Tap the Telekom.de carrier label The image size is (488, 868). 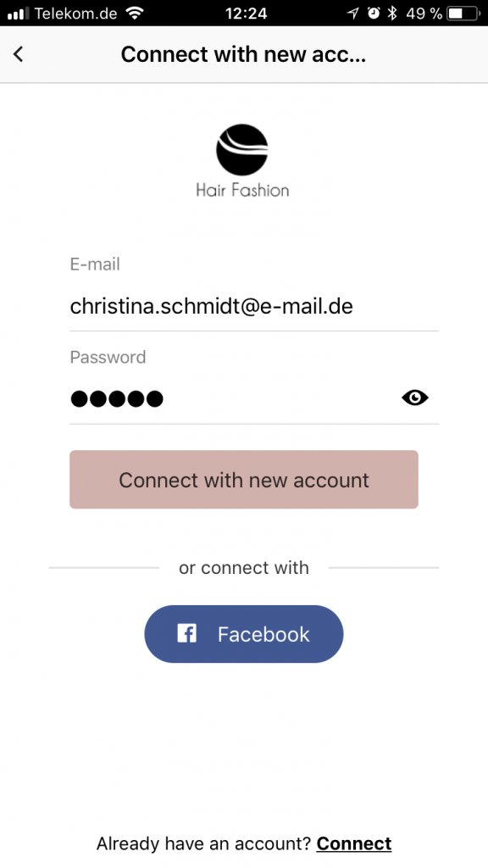point(77,14)
